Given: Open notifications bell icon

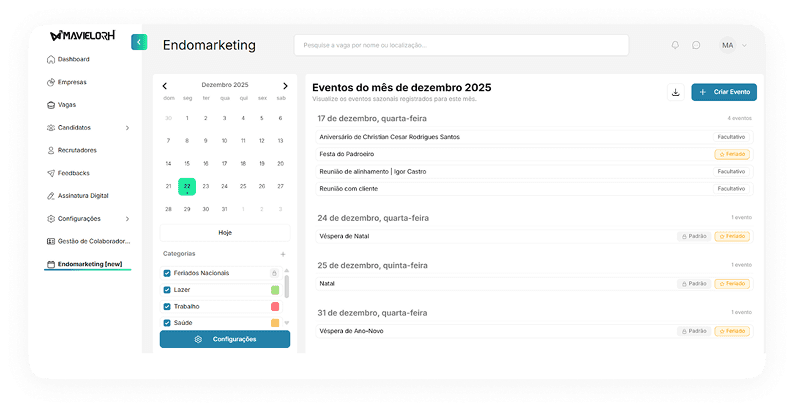Looking at the screenshot, I should tap(675, 45).
